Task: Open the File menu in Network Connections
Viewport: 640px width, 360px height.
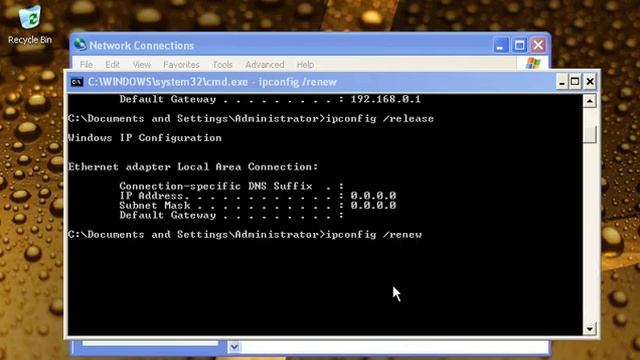Action: 86,64
